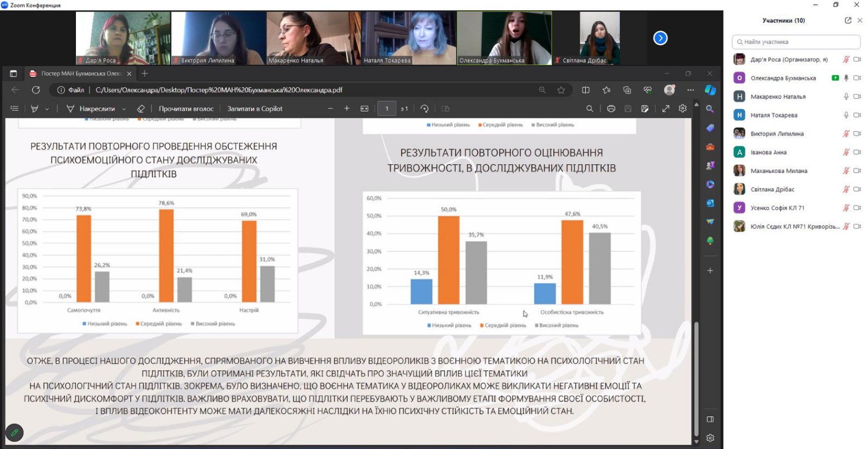Click Олександра Бухманська green screen-share indicator
The image size is (868, 449).
click(835, 78)
